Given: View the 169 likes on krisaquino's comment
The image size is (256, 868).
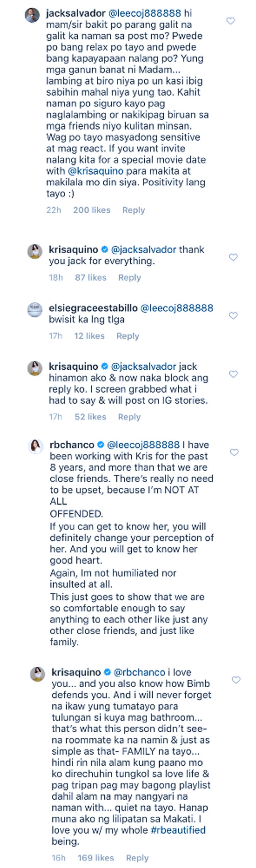Looking at the screenshot, I should pos(96,858).
